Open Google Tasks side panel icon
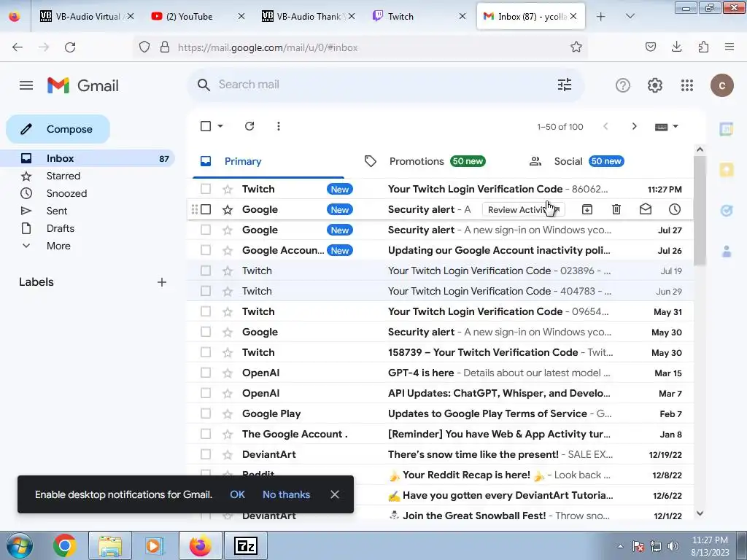 [726, 211]
